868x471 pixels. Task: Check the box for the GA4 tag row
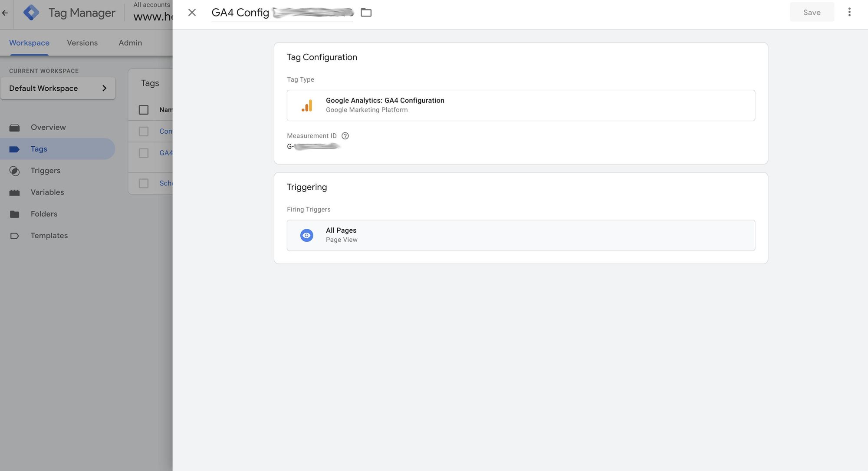144,153
